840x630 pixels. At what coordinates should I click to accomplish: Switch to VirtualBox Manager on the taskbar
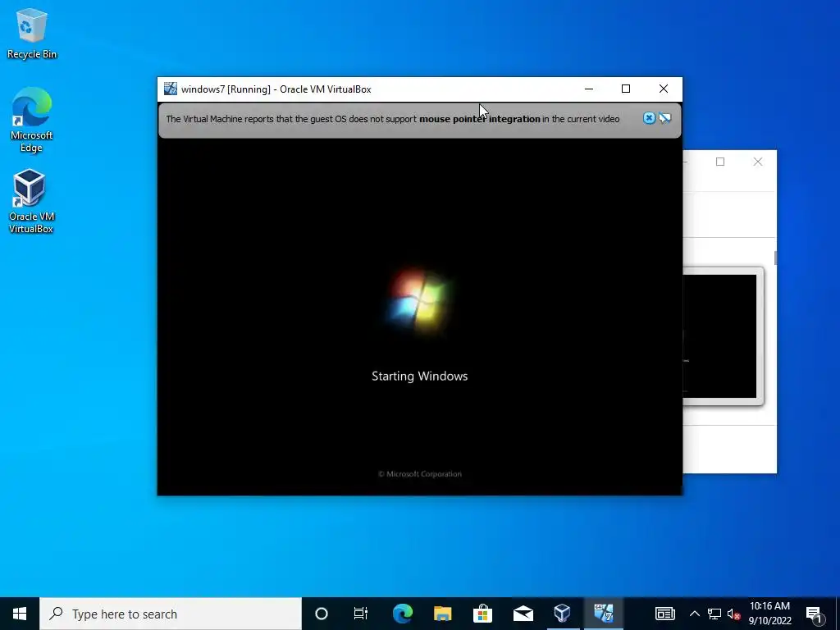(563, 614)
